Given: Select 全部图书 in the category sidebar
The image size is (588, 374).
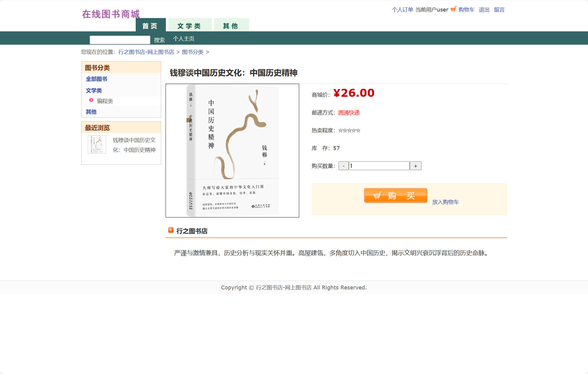Looking at the screenshot, I should tap(97, 79).
